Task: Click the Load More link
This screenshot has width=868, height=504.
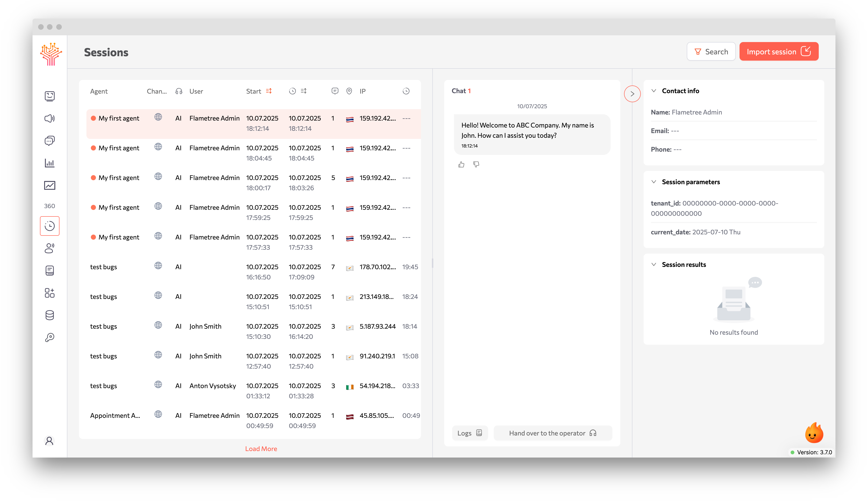Action: click(x=261, y=448)
